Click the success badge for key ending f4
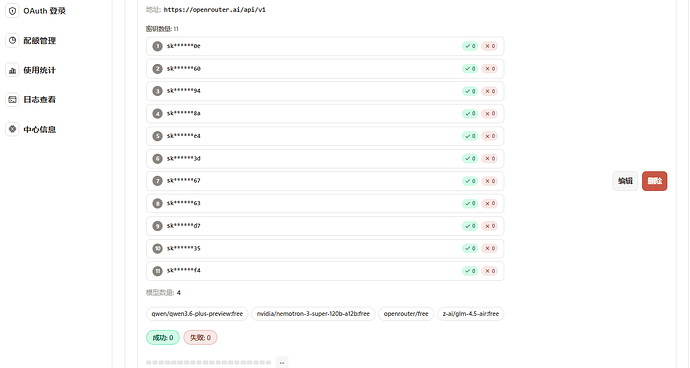Image resolution: width=690 pixels, height=368 pixels. [x=470, y=271]
